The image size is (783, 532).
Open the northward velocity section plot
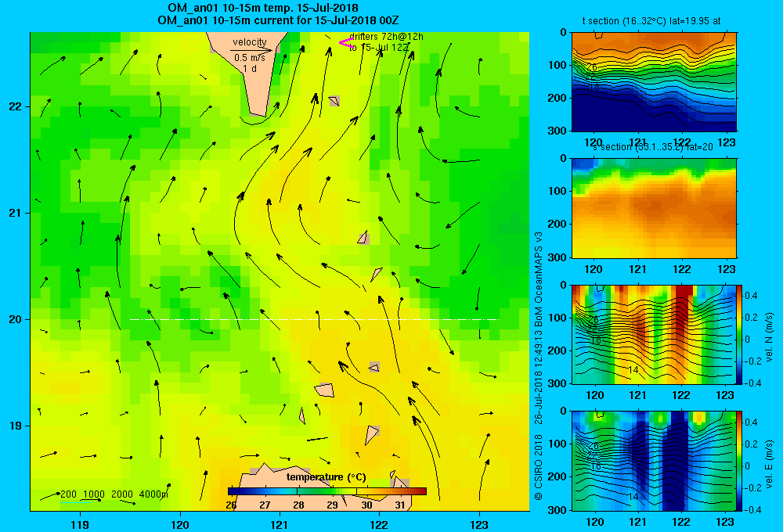point(654,334)
